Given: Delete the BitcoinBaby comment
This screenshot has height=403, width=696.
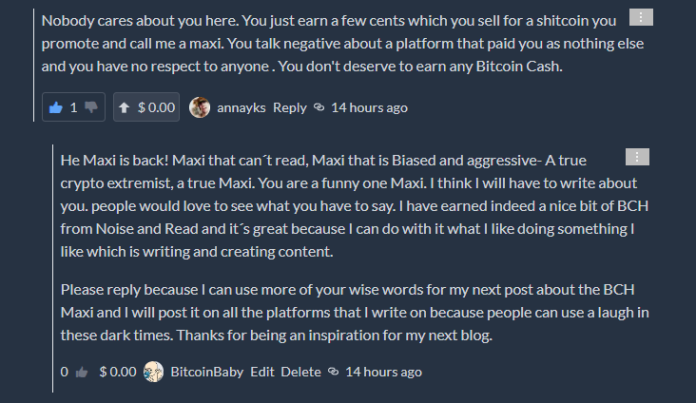Looking at the screenshot, I should point(301,371).
